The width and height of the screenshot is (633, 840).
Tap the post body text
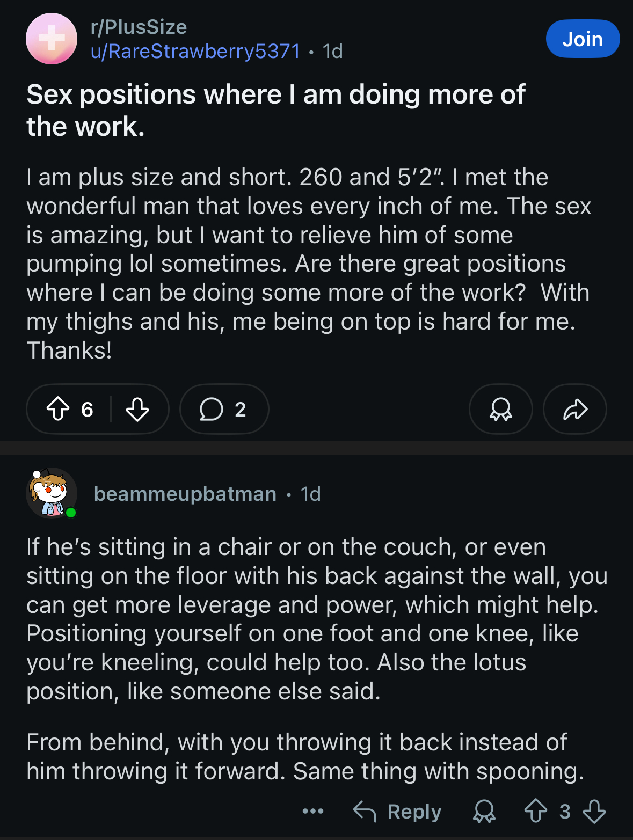pyautogui.click(x=309, y=264)
